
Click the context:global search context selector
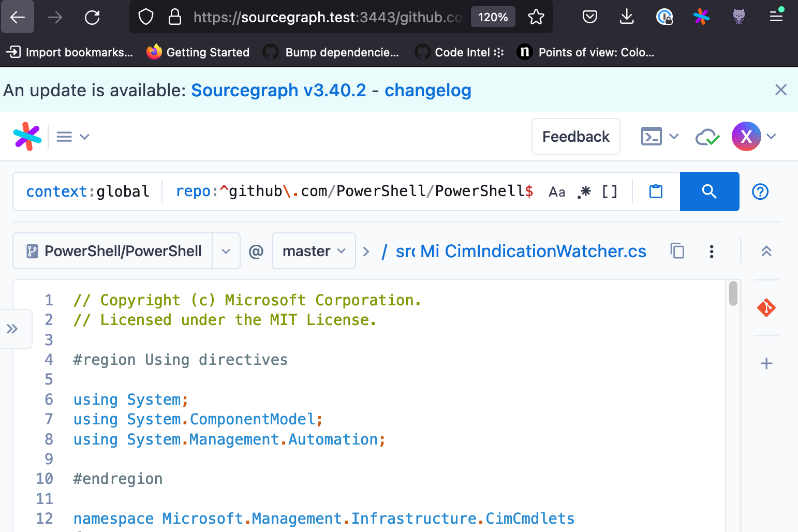pos(87,191)
